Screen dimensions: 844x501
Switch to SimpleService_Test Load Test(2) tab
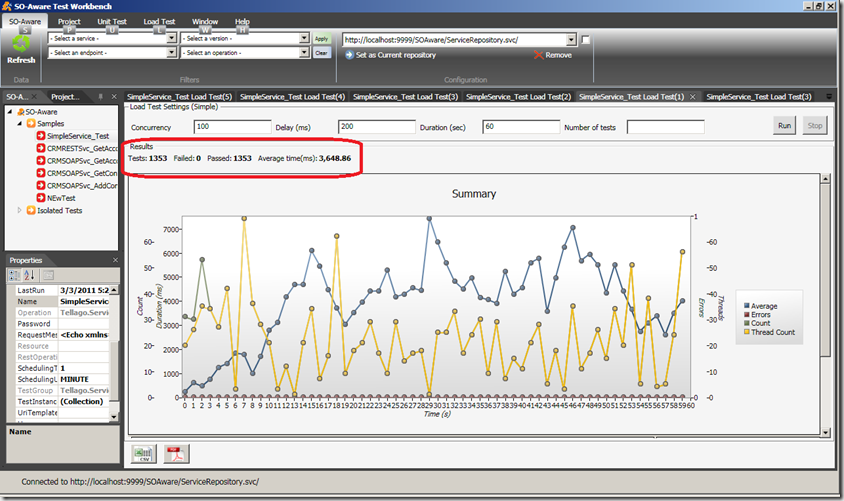click(518, 97)
